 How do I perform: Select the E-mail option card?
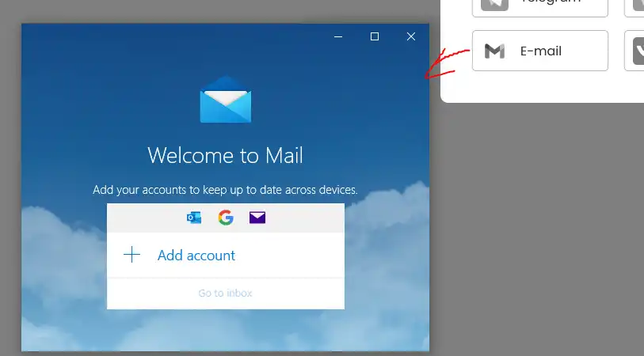[540, 51]
